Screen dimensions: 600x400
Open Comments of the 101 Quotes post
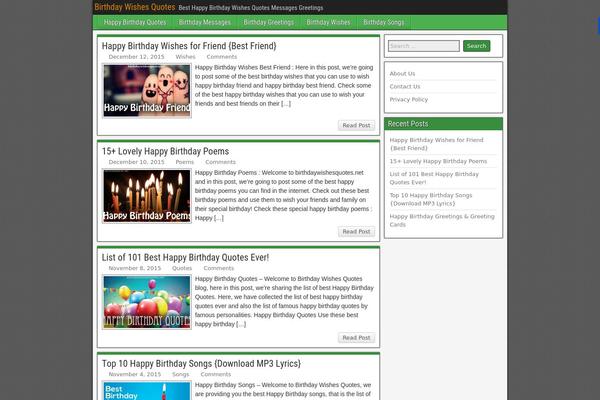218,268
